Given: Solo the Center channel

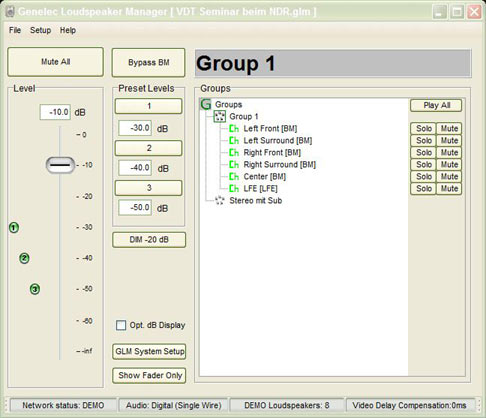Looking at the screenshot, I should coord(423,176).
